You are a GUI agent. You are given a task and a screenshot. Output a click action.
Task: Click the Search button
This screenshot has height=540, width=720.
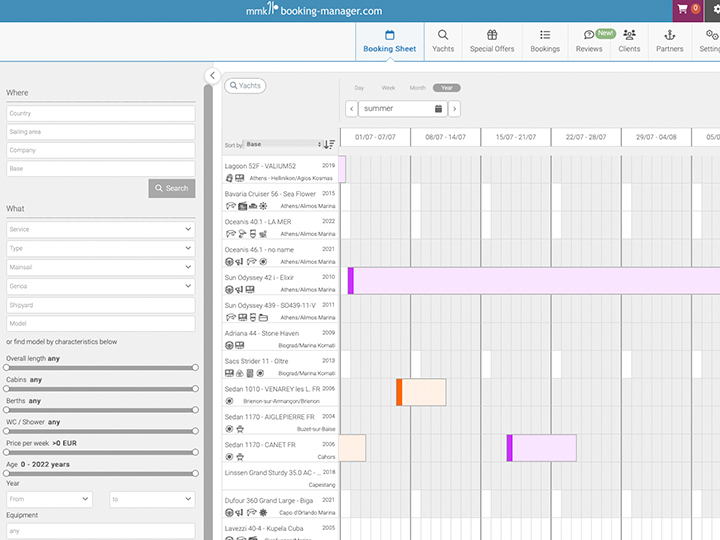pyautogui.click(x=172, y=188)
